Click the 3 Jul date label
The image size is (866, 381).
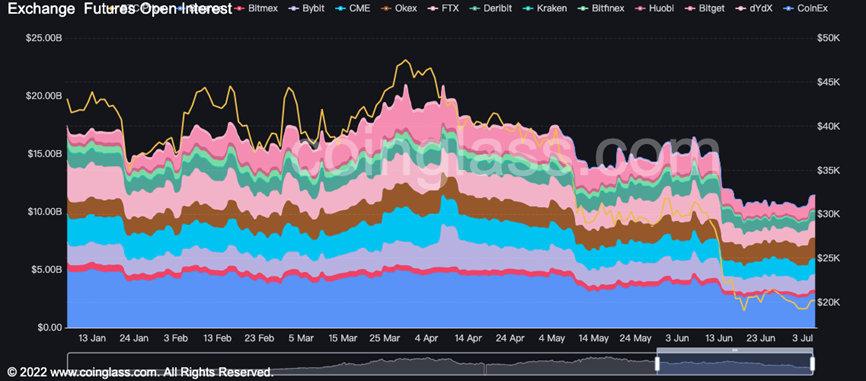pyautogui.click(x=801, y=338)
